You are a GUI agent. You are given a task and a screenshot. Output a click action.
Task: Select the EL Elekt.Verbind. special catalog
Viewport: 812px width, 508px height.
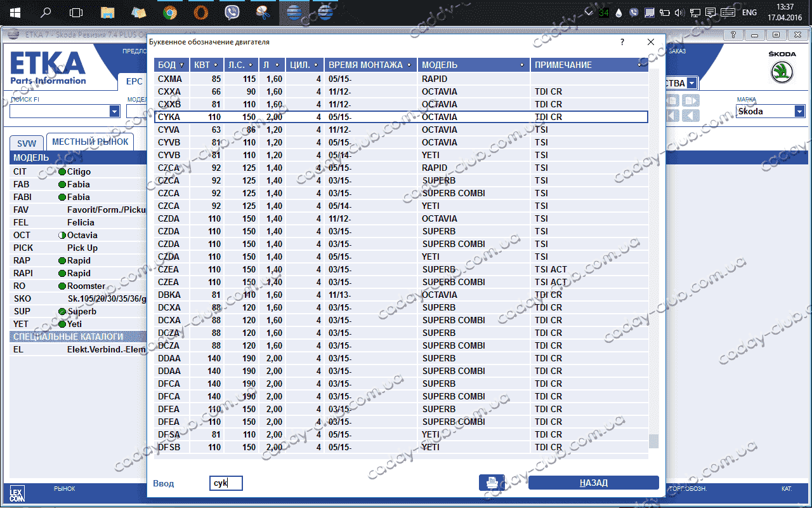pyautogui.click(x=79, y=349)
